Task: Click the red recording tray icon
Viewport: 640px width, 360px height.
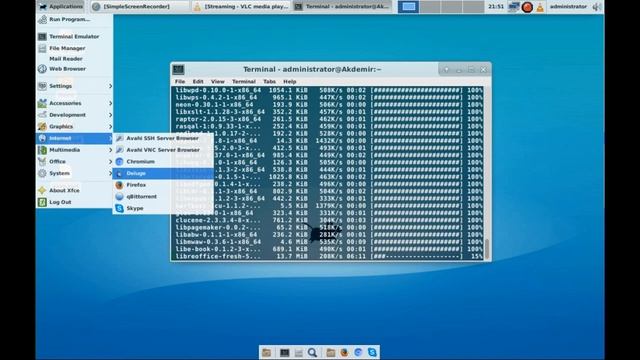Action: tap(527, 7)
